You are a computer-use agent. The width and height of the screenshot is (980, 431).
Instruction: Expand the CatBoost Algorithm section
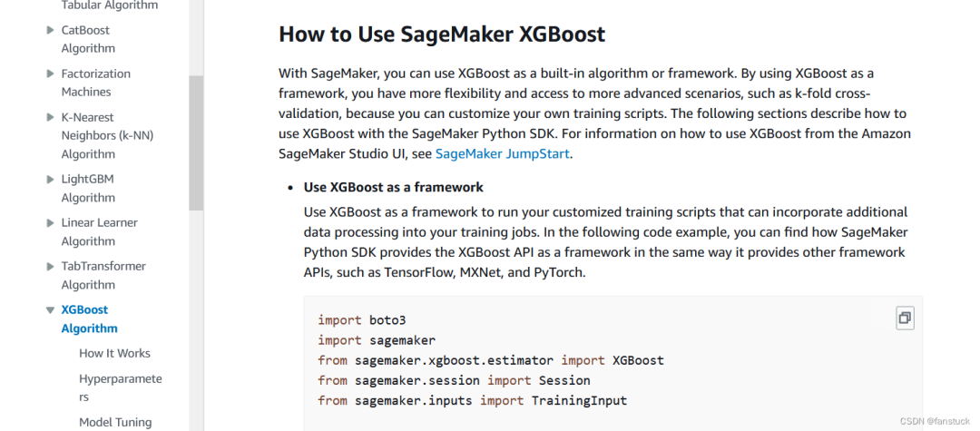(51, 30)
